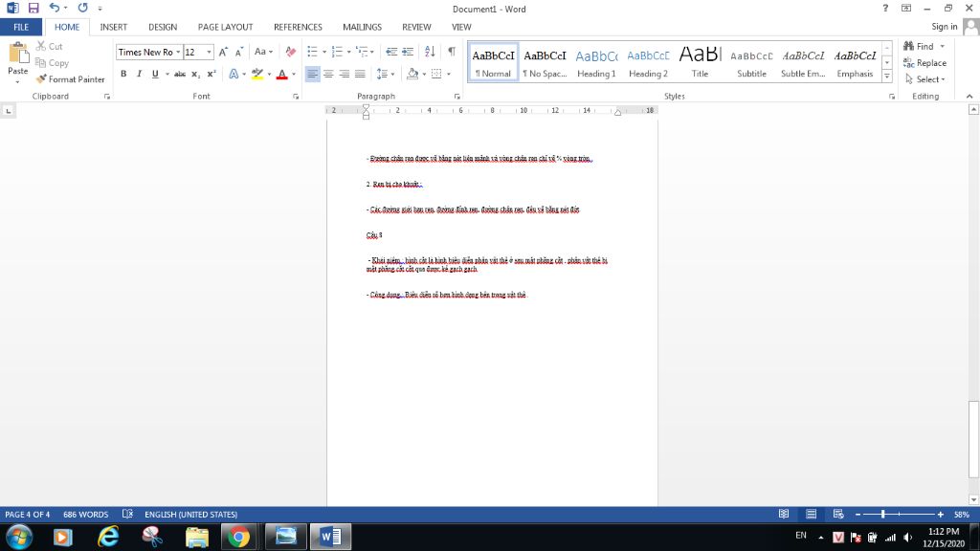Image resolution: width=980 pixels, height=551 pixels.
Task: Click the 686 WORDS word count
Action: [x=85, y=514]
